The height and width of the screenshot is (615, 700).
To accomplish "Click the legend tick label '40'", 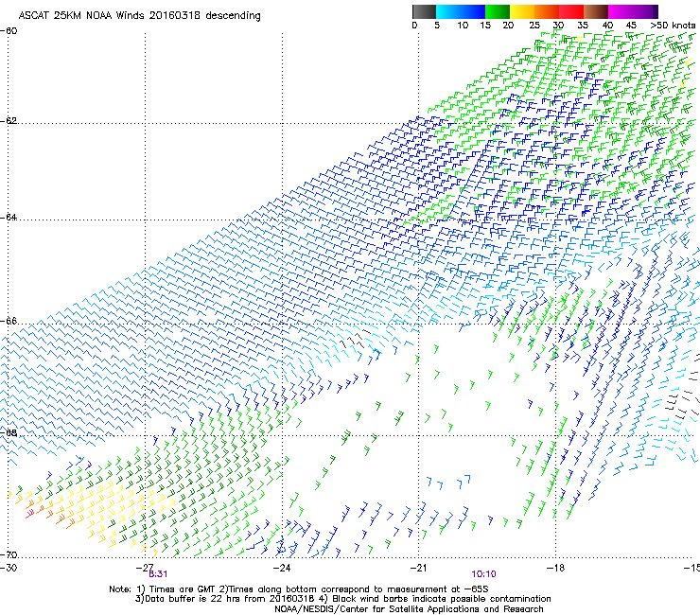I will (x=607, y=26).
